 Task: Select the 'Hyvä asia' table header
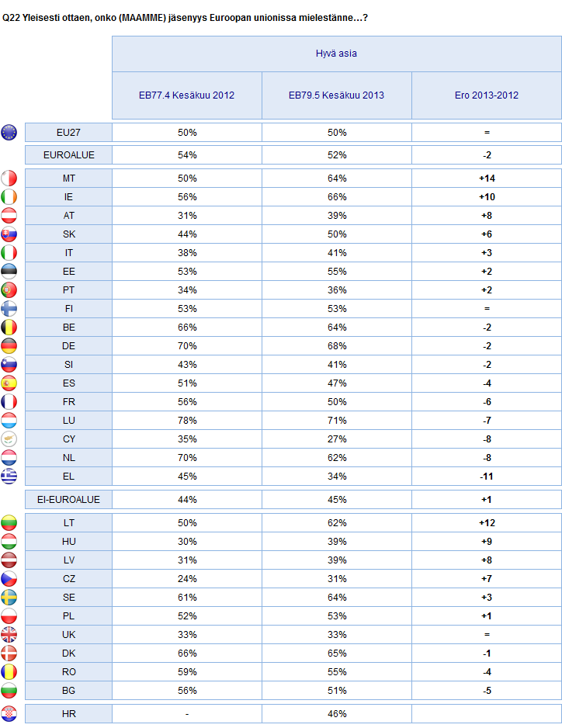[337, 54]
